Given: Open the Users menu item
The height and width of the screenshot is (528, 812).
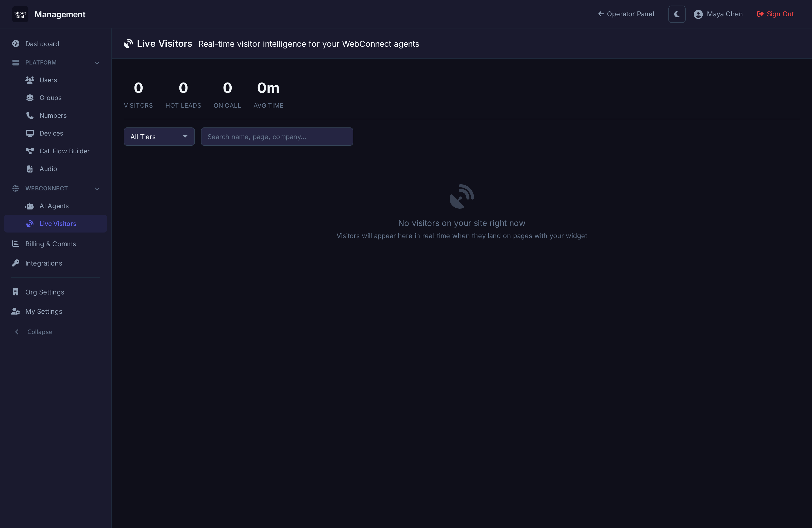Looking at the screenshot, I should (x=56, y=80).
